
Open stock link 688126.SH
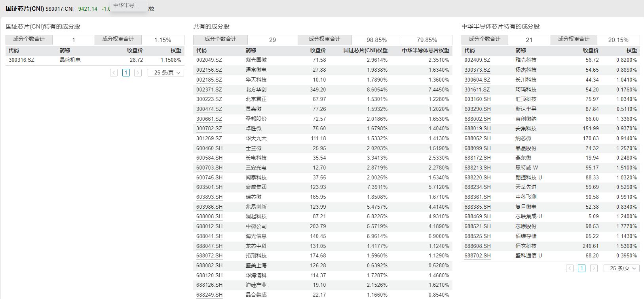(209, 285)
